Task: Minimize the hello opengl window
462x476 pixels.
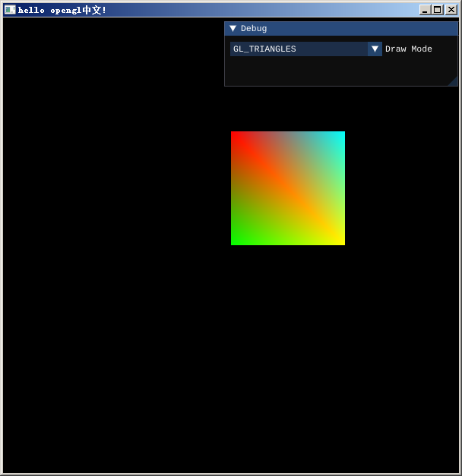Action: coord(425,10)
